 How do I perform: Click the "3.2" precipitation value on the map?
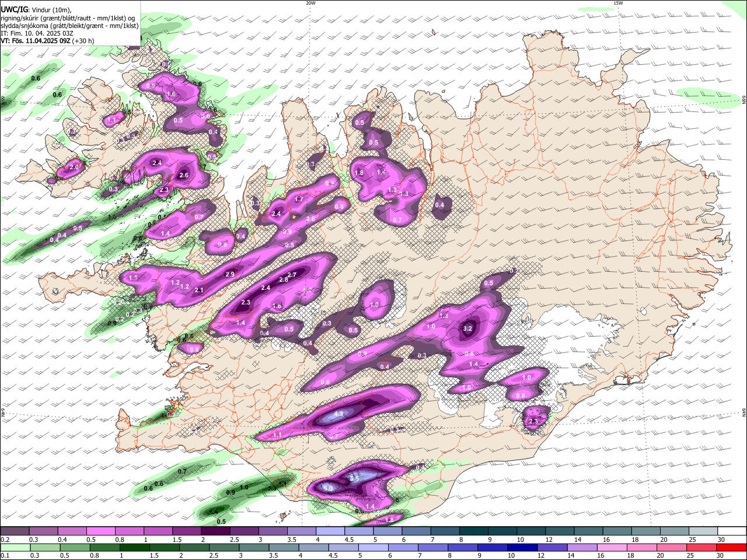point(467,328)
